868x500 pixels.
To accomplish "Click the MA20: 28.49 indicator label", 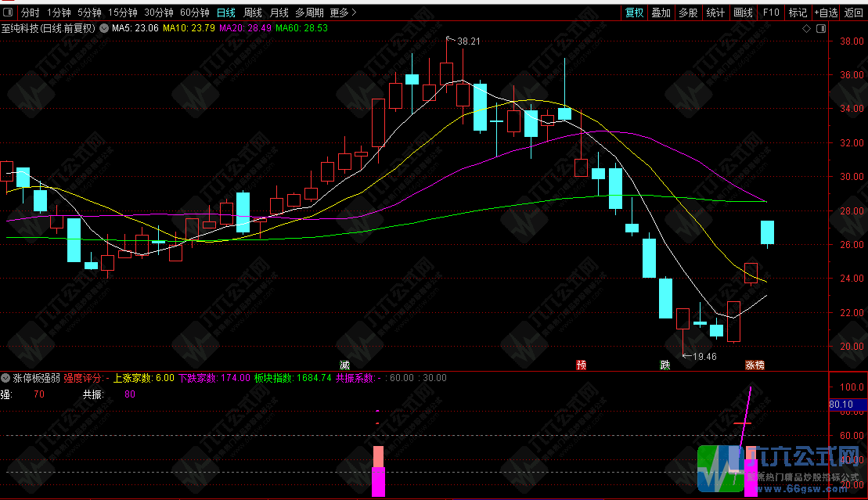I will (245, 28).
